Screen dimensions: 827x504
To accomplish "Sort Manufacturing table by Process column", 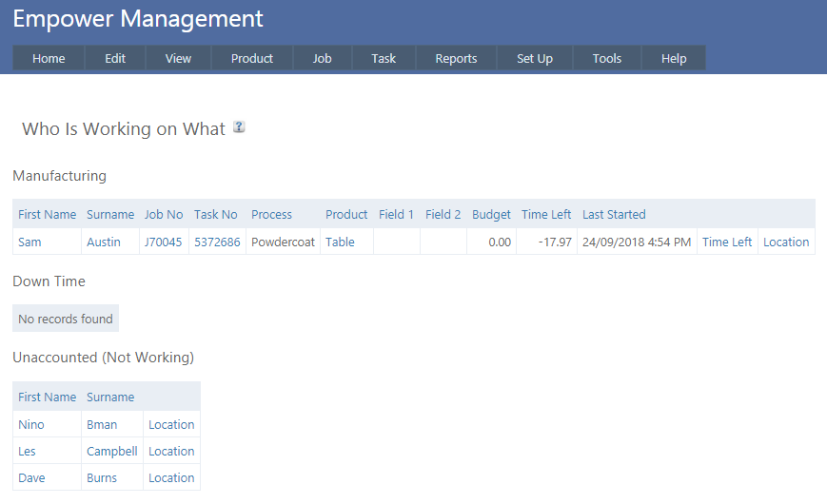I will 271,215.
